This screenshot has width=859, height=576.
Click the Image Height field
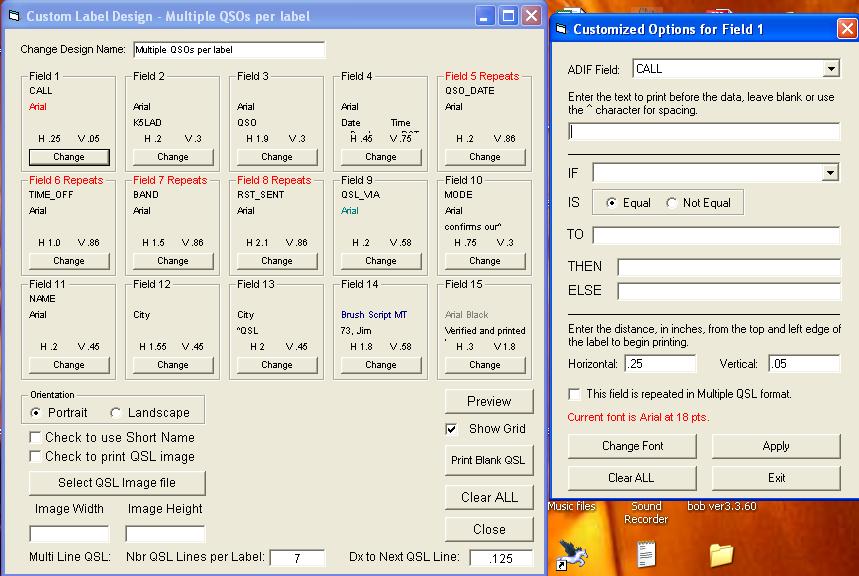165,533
